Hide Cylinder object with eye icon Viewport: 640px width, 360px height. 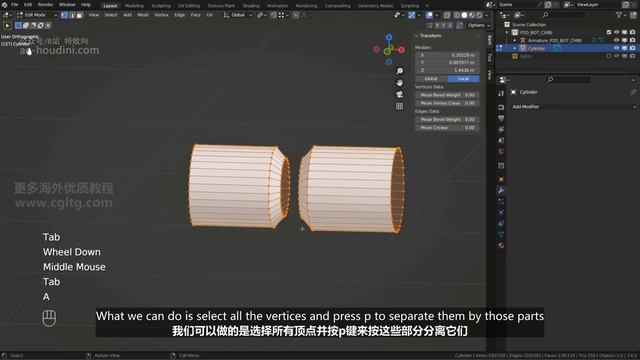coord(617,48)
